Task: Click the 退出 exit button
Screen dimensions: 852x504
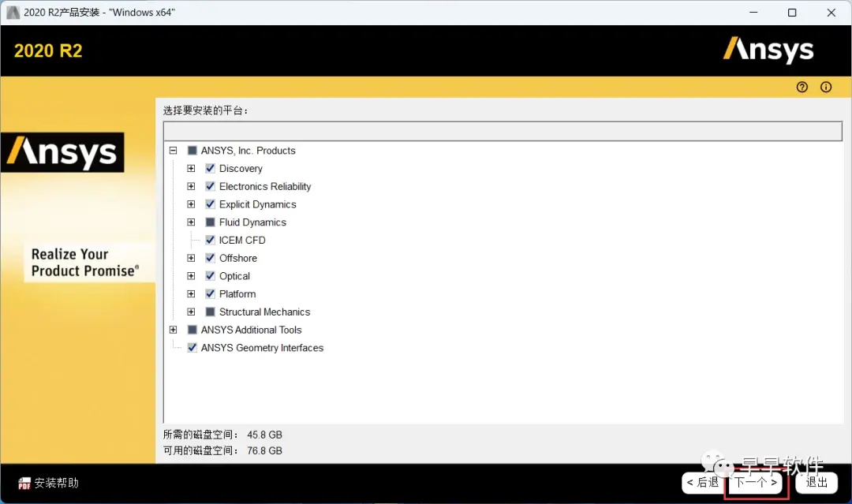Action: pyautogui.click(x=816, y=482)
